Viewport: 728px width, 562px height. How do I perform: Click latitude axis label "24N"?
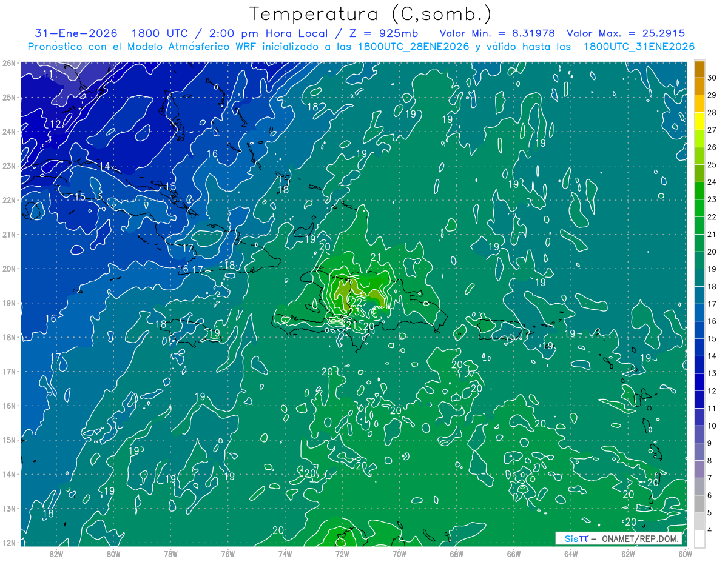(9, 132)
